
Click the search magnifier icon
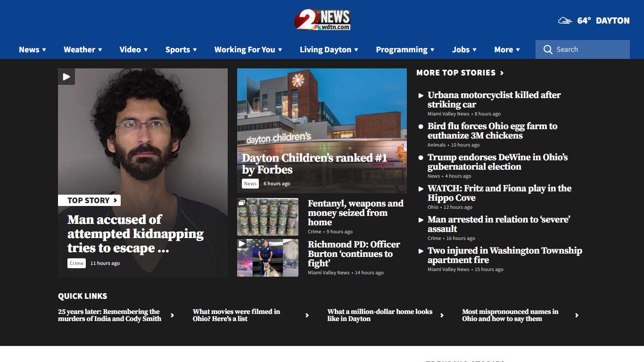click(547, 49)
